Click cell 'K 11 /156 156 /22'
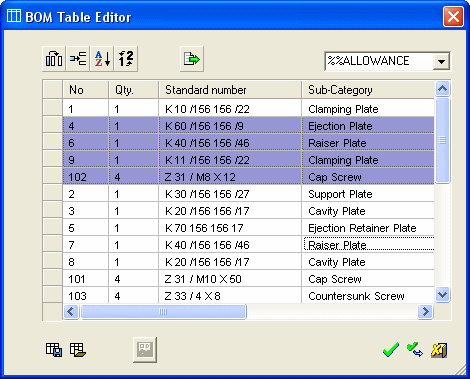 (x=230, y=160)
